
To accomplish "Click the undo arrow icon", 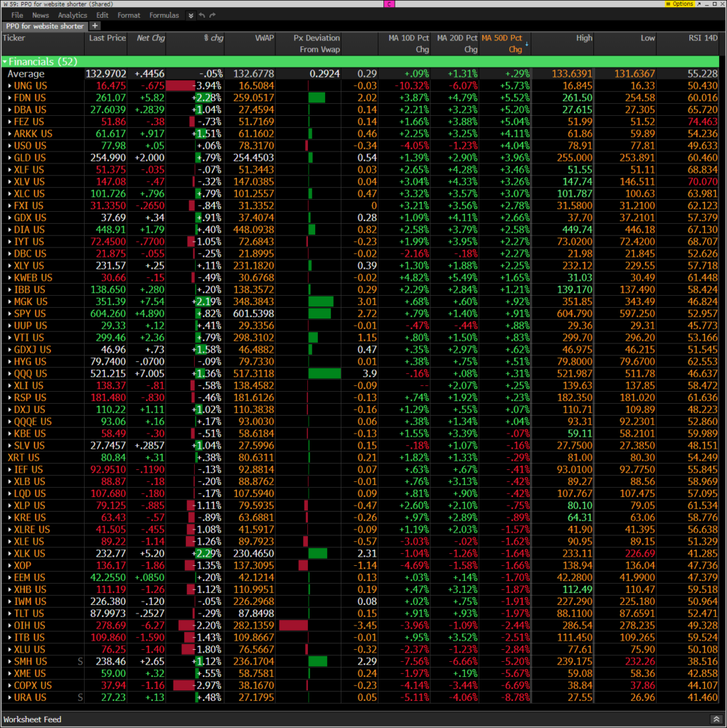I will [201, 16].
